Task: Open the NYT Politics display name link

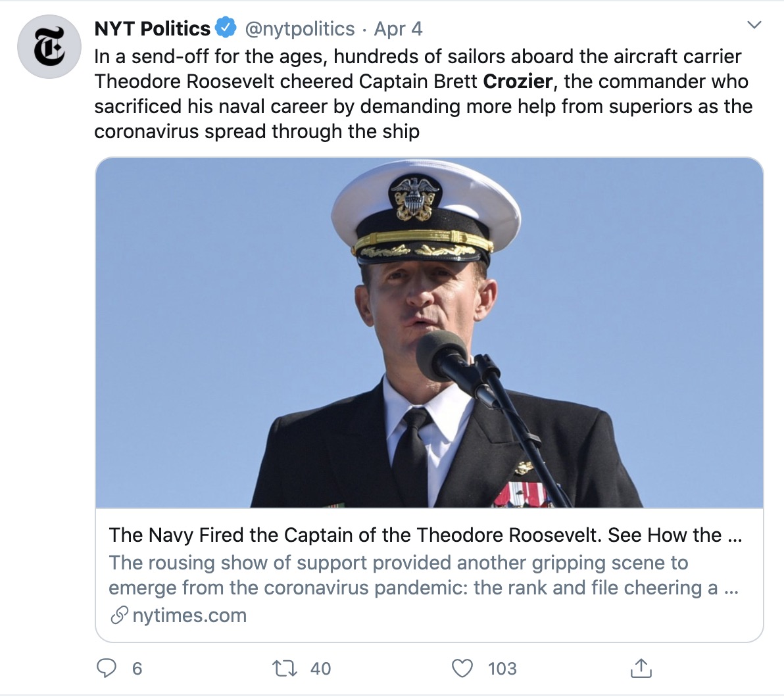Action: pyautogui.click(x=152, y=29)
